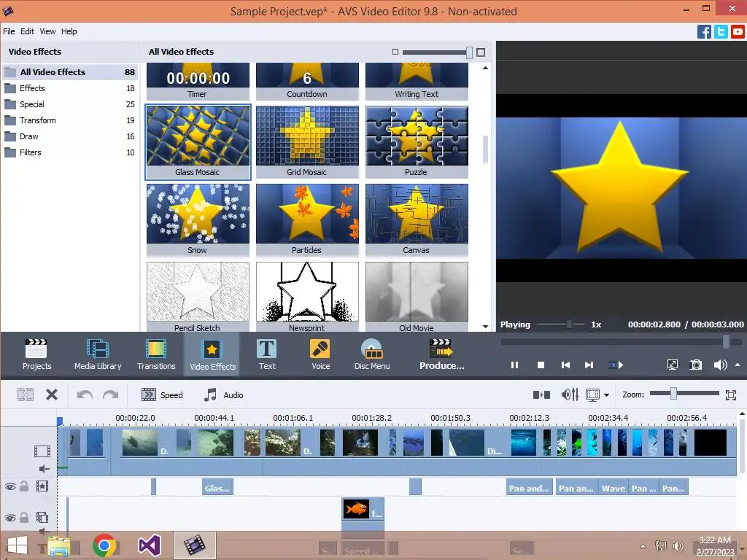This screenshot has height=560, width=747.
Task: Open the Projects section
Action: (36, 354)
